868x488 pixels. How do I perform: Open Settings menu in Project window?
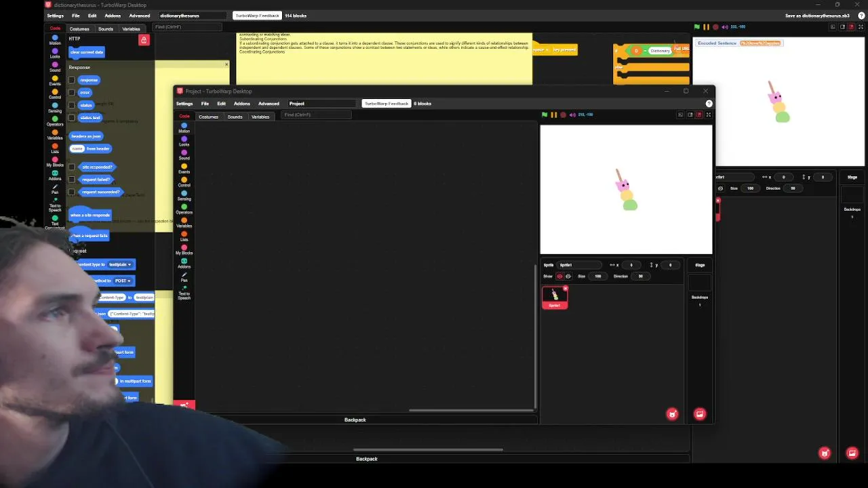tap(184, 104)
